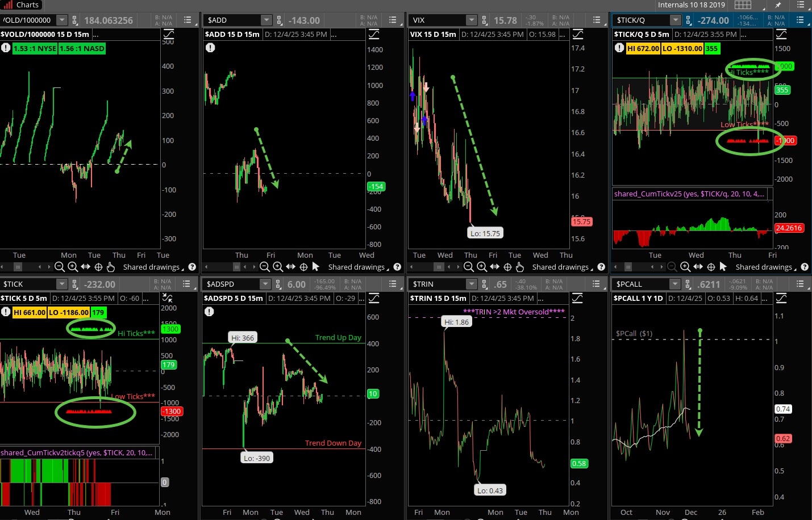
Task: Zoom in on the $ADD chart
Action: coord(278,267)
